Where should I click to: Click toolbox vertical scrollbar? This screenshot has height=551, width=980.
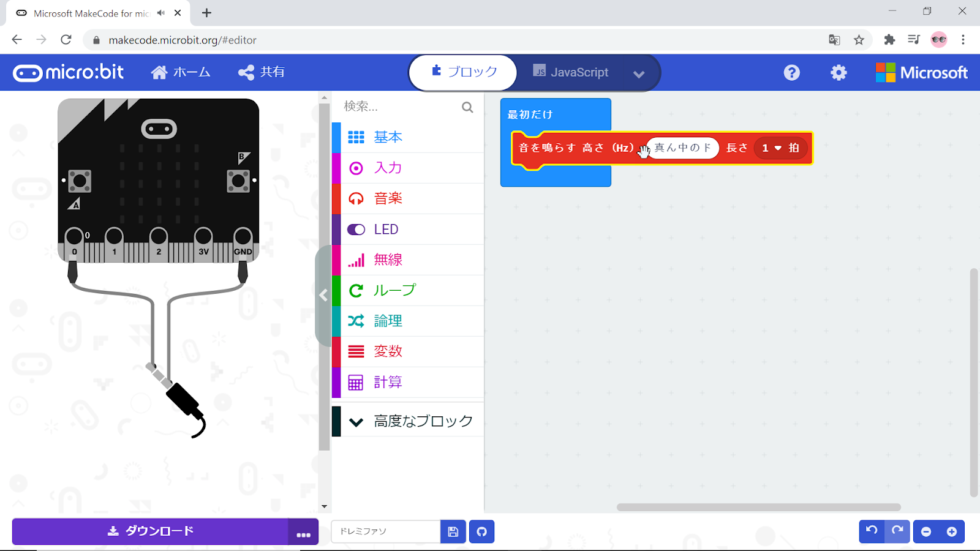[325, 275]
